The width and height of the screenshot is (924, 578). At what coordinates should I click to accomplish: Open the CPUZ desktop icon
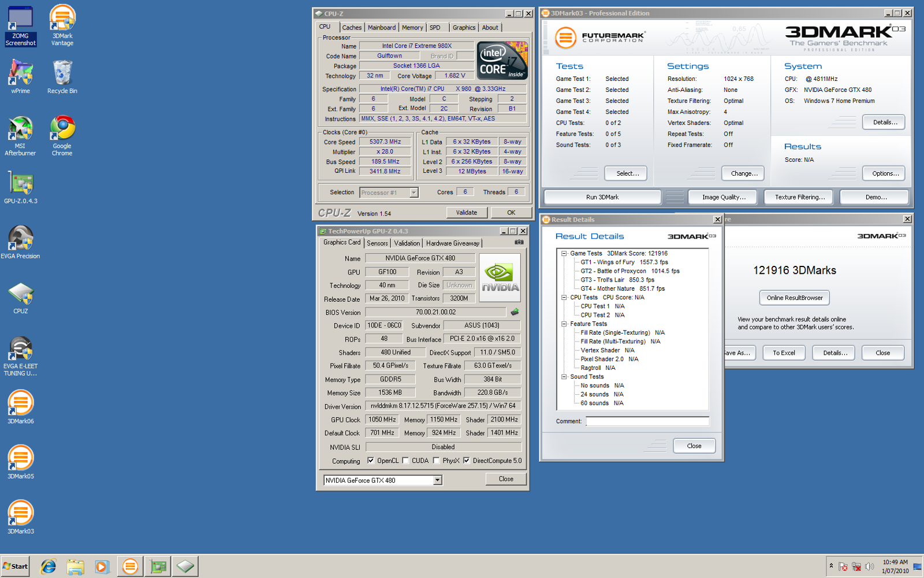[x=20, y=298]
